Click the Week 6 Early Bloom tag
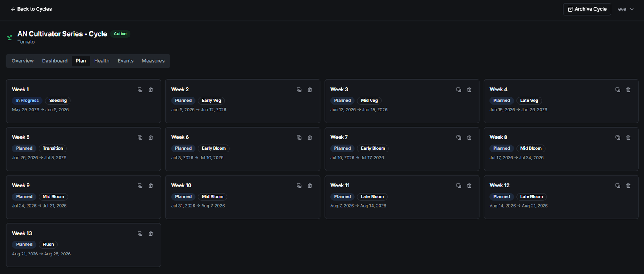The image size is (644, 274). pyautogui.click(x=214, y=148)
